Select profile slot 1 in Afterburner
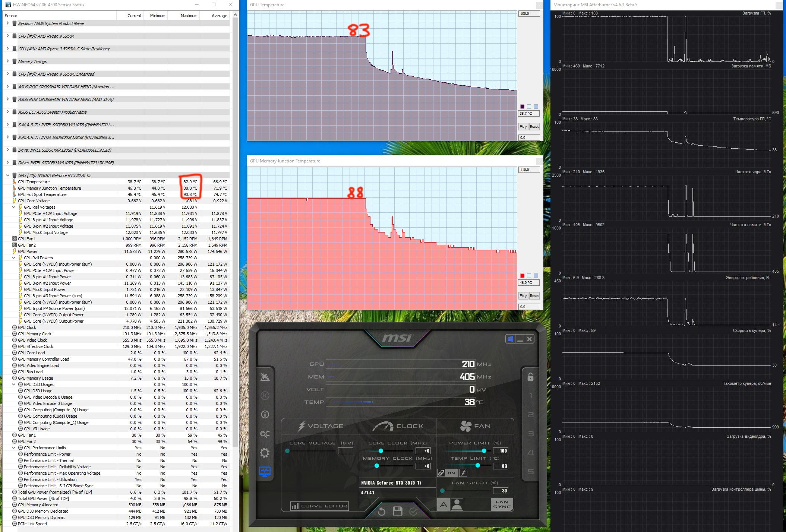The width and height of the screenshot is (786, 532). pos(531,396)
